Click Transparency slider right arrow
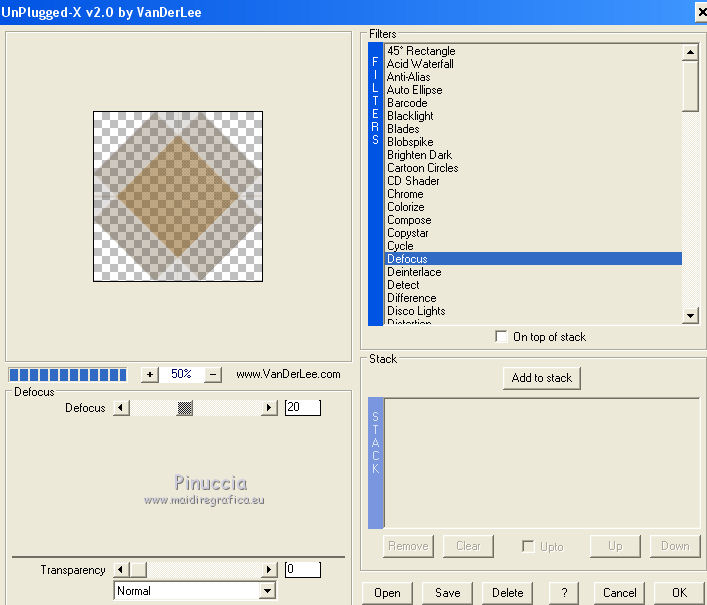This screenshot has width=707, height=605. (x=269, y=570)
